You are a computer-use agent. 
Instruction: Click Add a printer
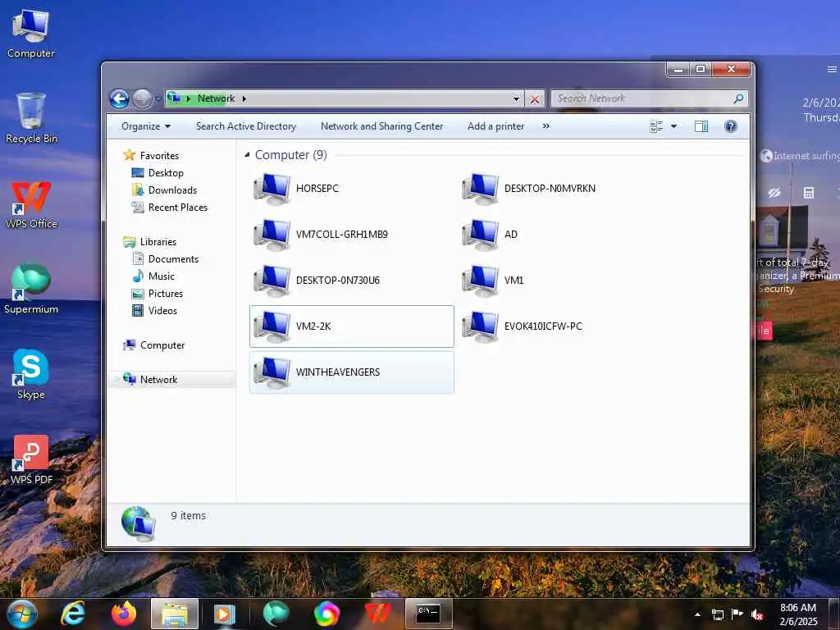tap(495, 126)
